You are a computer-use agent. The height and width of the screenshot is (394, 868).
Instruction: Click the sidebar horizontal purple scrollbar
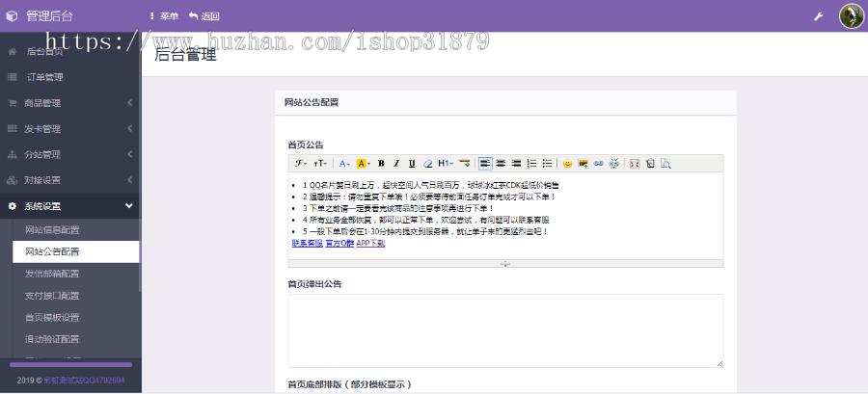(x=70, y=365)
